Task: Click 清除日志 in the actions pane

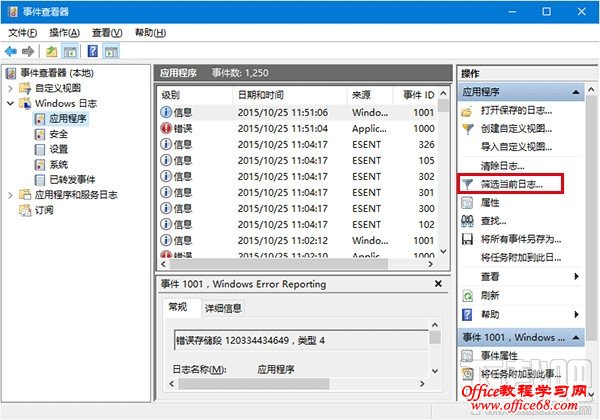Action: [x=502, y=166]
